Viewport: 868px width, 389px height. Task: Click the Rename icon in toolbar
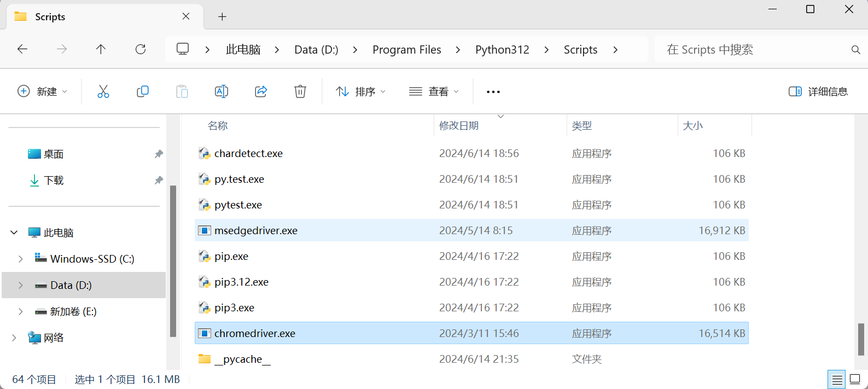pos(222,91)
